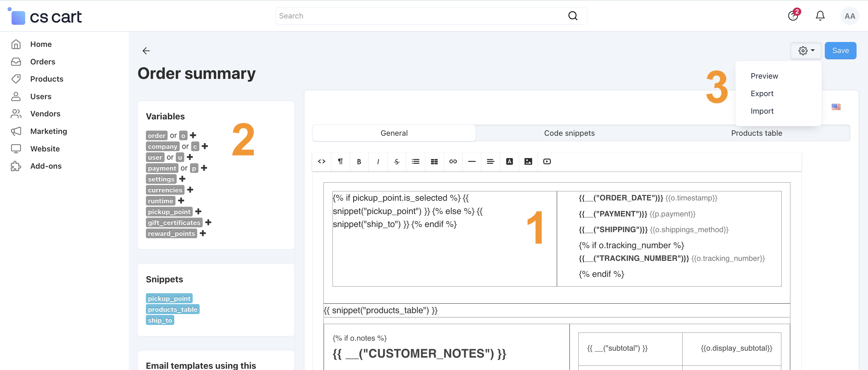Expand the currencies variable plus icon

[190, 190]
